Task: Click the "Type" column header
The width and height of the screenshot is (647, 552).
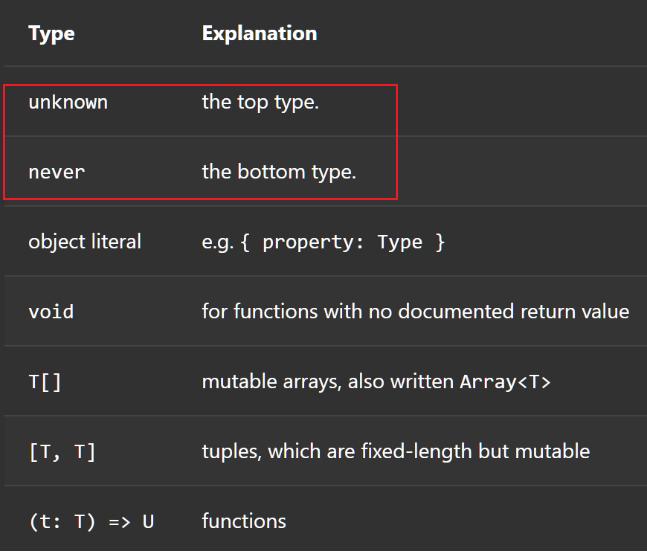Action: click(x=51, y=33)
